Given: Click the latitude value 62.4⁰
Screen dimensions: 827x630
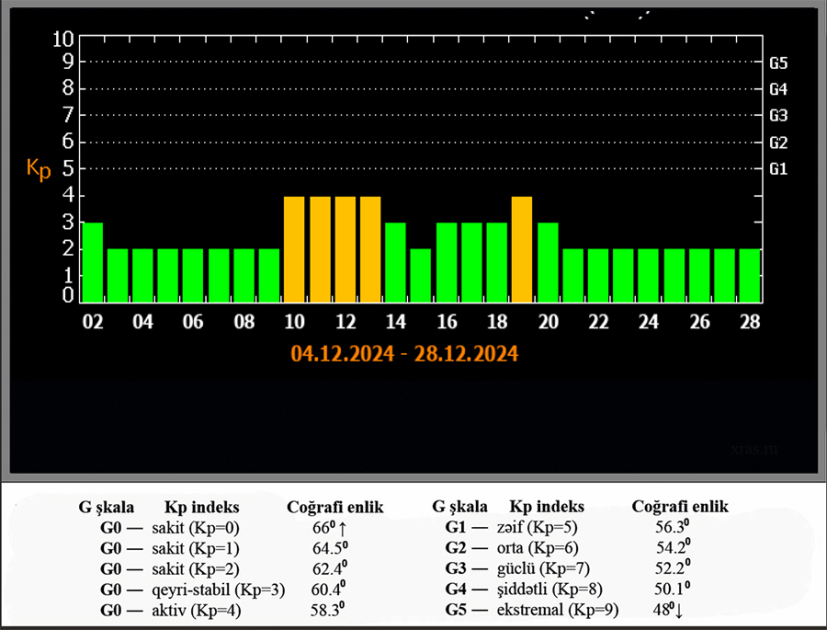Looking at the screenshot, I should click(x=330, y=569).
